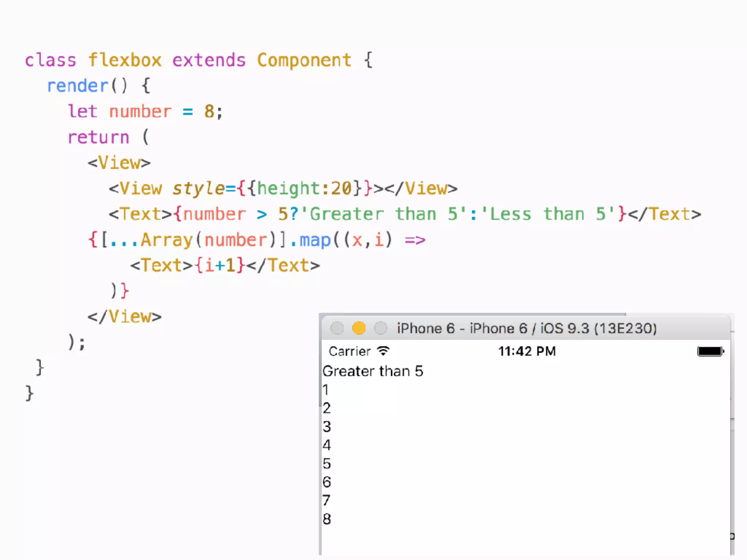Click the 'style={{height:20}}' attribute in code
The width and height of the screenshot is (747, 560).
(272, 188)
